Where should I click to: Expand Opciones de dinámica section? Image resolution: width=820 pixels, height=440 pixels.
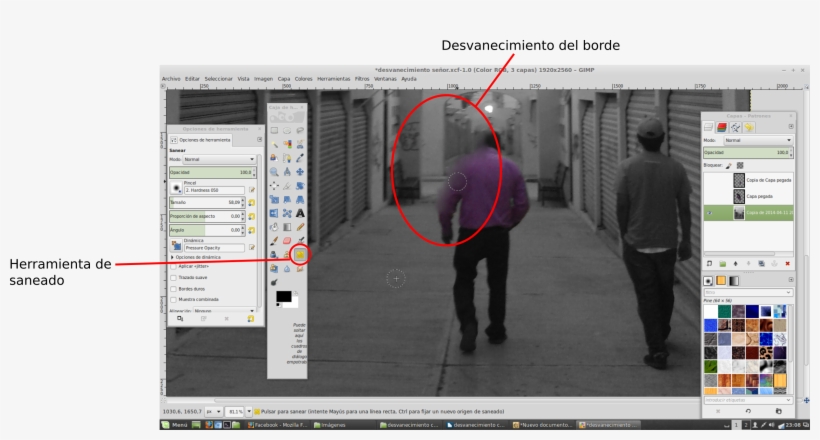[172, 257]
